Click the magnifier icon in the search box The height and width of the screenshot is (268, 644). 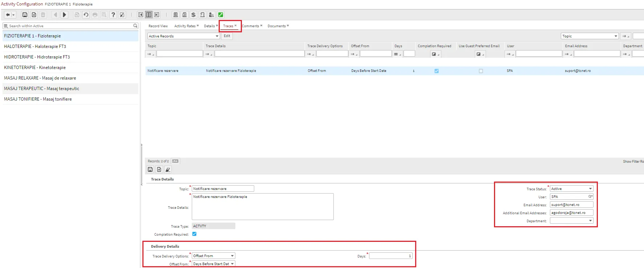coord(135,26)
